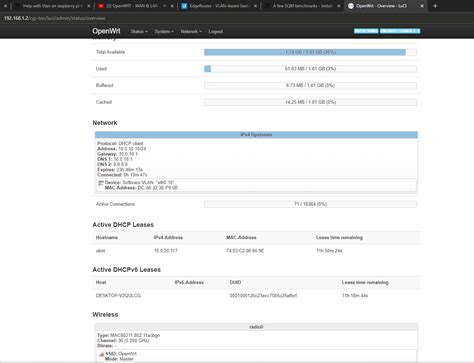Click the 'Protocol: DHCP client' line

click(120, 143)
